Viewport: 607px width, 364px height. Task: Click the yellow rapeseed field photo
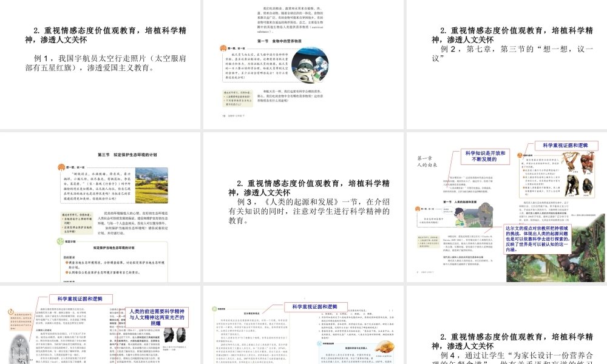pos(151,185)
